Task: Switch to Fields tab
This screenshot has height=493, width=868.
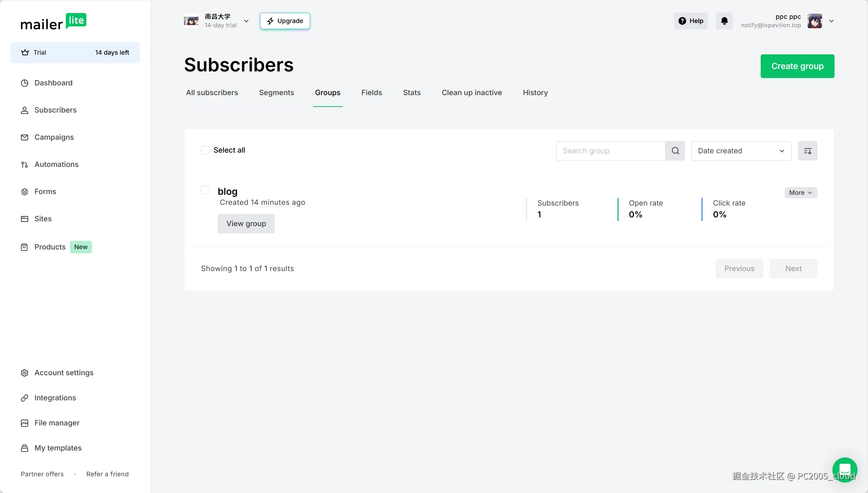Action: click(372, 93)
